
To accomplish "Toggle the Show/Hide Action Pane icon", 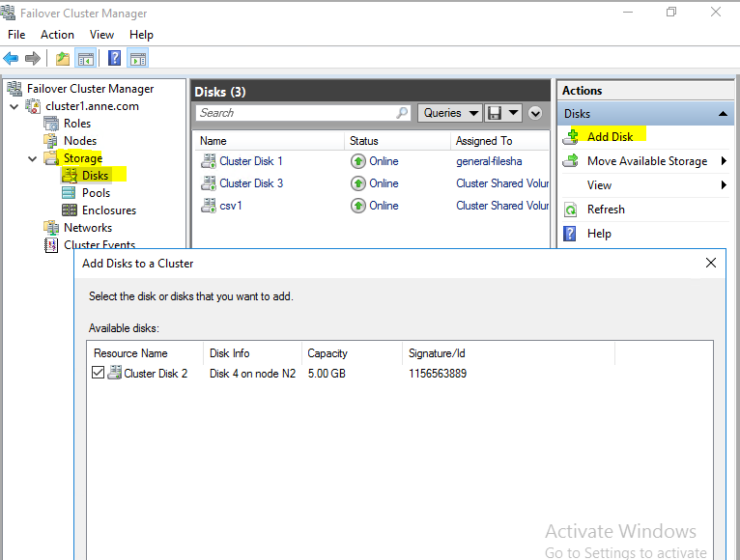I will pos(138,59).
